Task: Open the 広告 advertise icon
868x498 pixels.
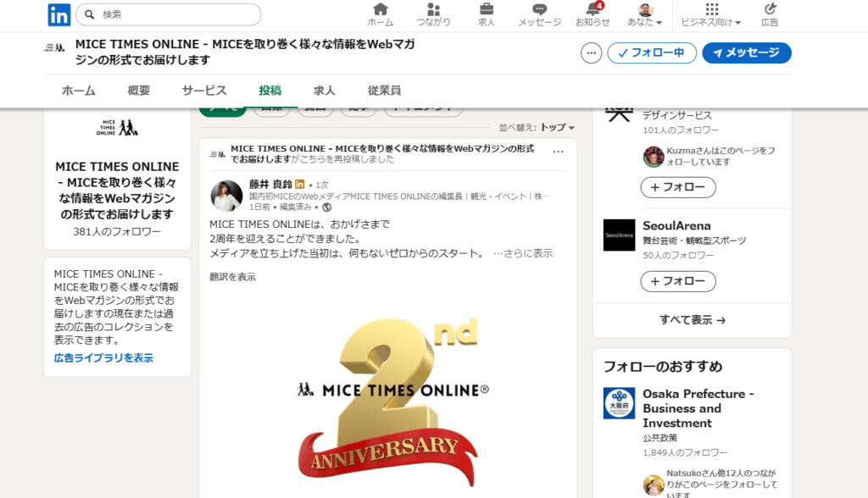Action: pos(770,15)
